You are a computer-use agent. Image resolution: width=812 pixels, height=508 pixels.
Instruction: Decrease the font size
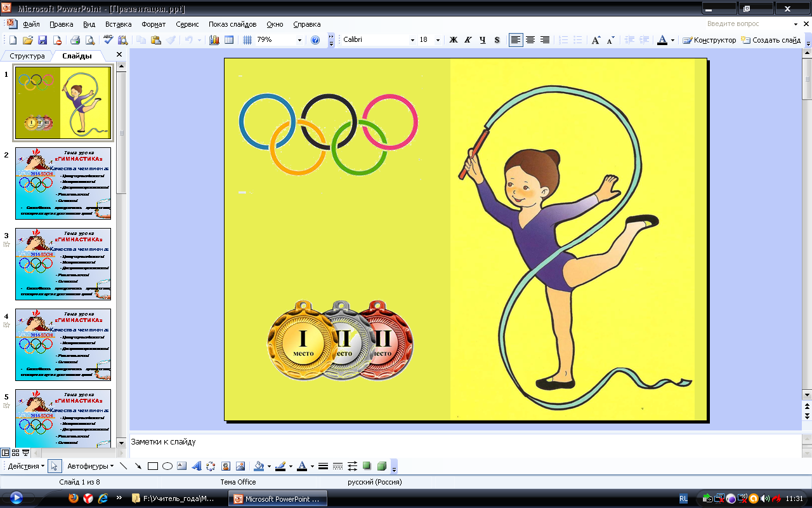pyautogui.click(x=610, y=40)
